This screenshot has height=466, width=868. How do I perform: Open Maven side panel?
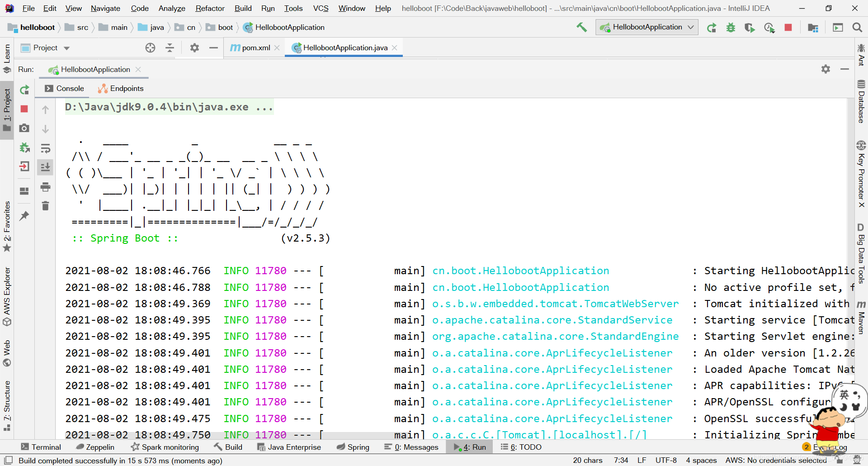coord(861,318)
